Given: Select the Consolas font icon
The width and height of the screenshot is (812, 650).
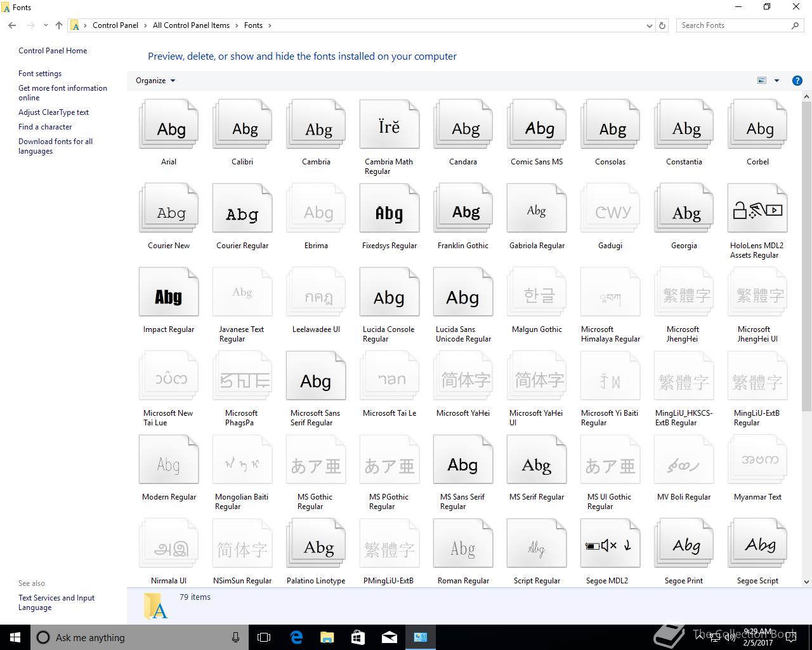Looking at the screenshot, I should coord(610,124).
